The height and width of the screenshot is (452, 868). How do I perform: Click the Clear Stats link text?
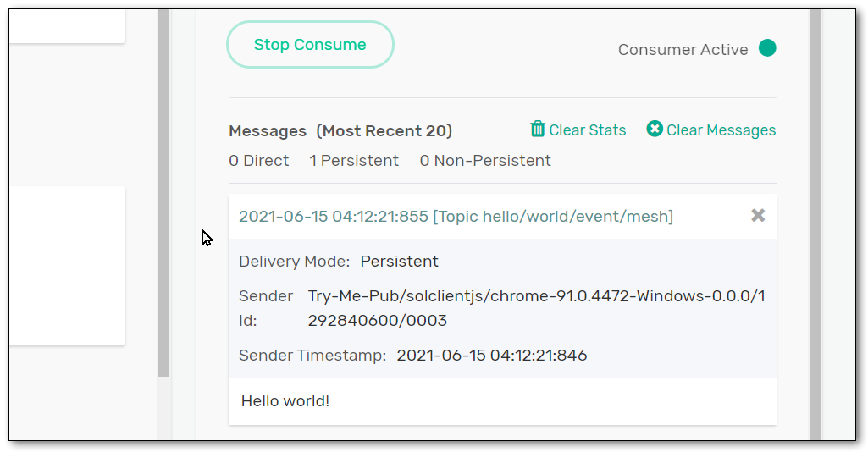[x=587, y=130]
